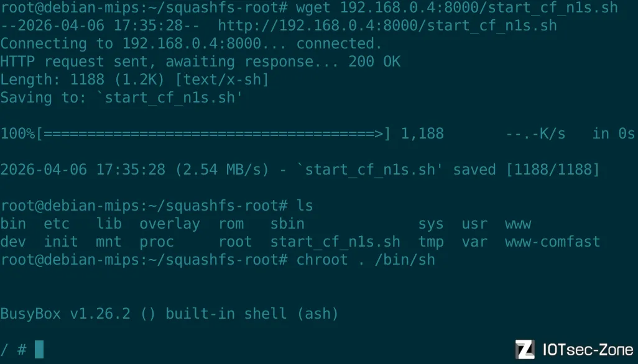Select the sbin directory entry
Image resolution: width=638 pixels, height=364 pixels.
coord(287,224)
